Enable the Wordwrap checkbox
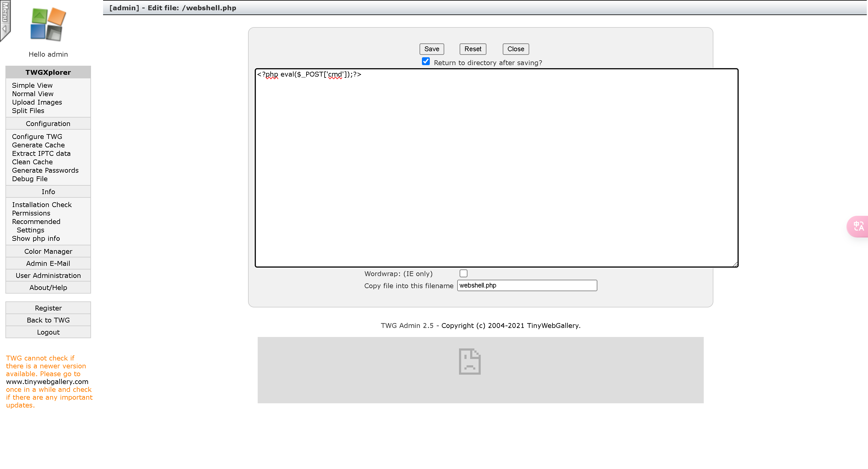Viewport: 868px width, 469px height. [463, 273]
